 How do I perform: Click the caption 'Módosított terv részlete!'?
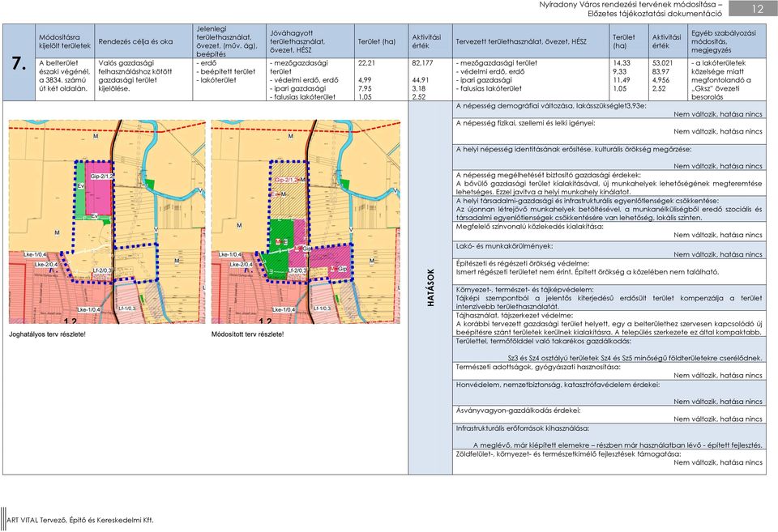pyautogui.click(x=248, y=334)
